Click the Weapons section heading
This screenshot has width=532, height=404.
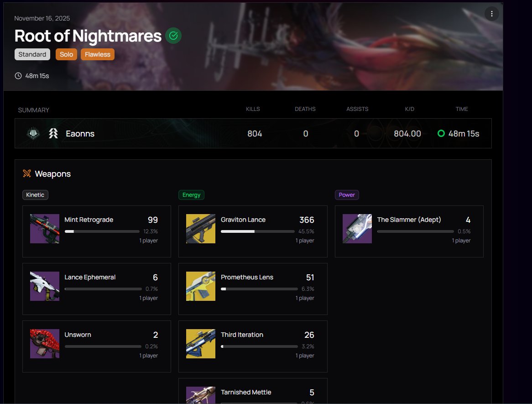[52, 174]
